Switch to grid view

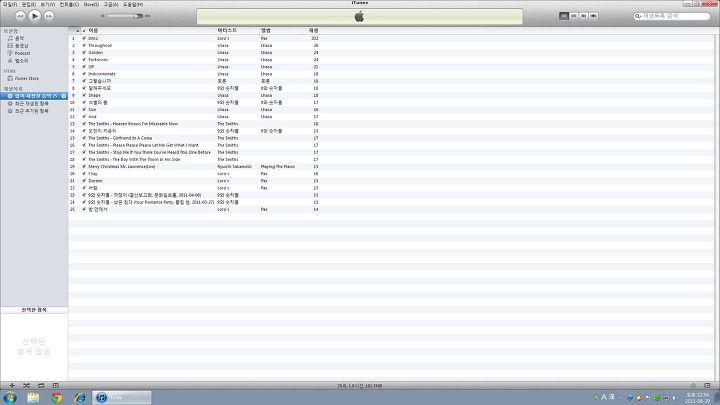(584, 16)
